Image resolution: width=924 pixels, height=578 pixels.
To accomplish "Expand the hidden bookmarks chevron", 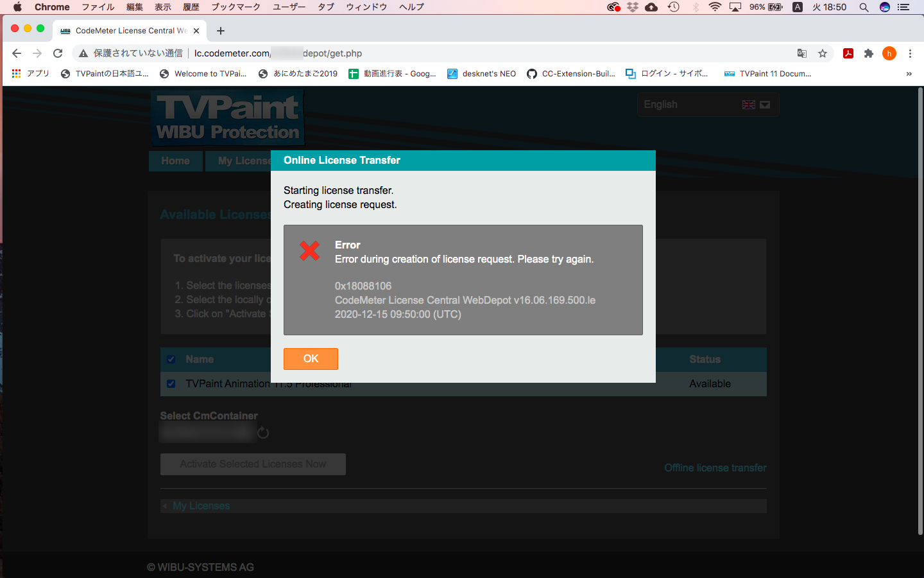I will pyautogui.click(x=909, y=74).
